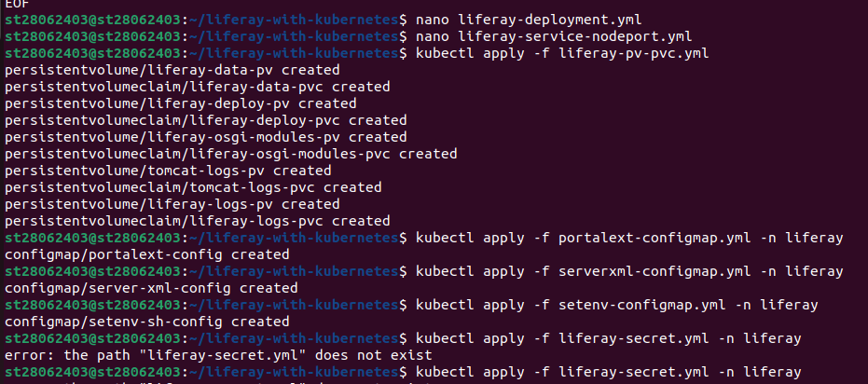Select 'persistentvolume/liferay-data-pv created' output line

[172, 70]
